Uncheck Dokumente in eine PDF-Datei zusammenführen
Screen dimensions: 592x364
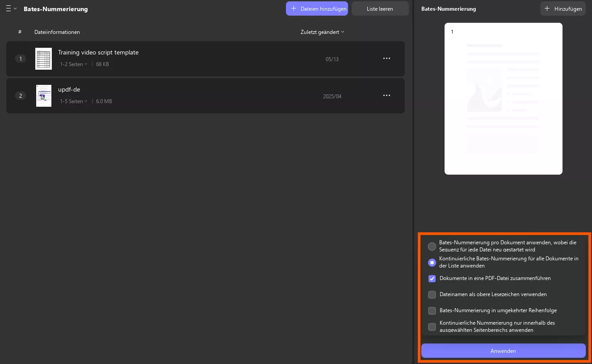pyautogui.click(x=432, y=278)
